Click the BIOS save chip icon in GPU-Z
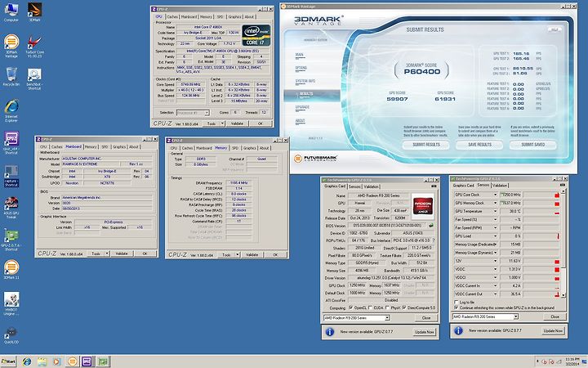 (x=431, y=226)
